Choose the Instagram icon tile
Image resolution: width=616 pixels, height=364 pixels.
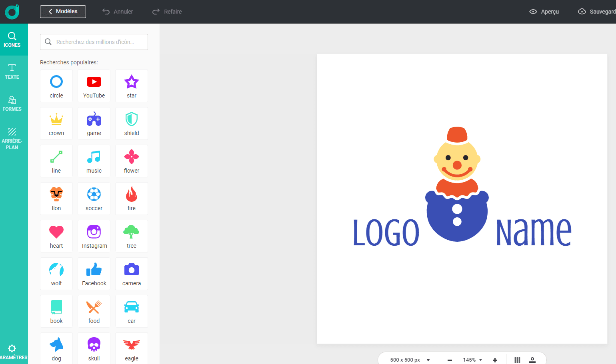pos(94,236)
